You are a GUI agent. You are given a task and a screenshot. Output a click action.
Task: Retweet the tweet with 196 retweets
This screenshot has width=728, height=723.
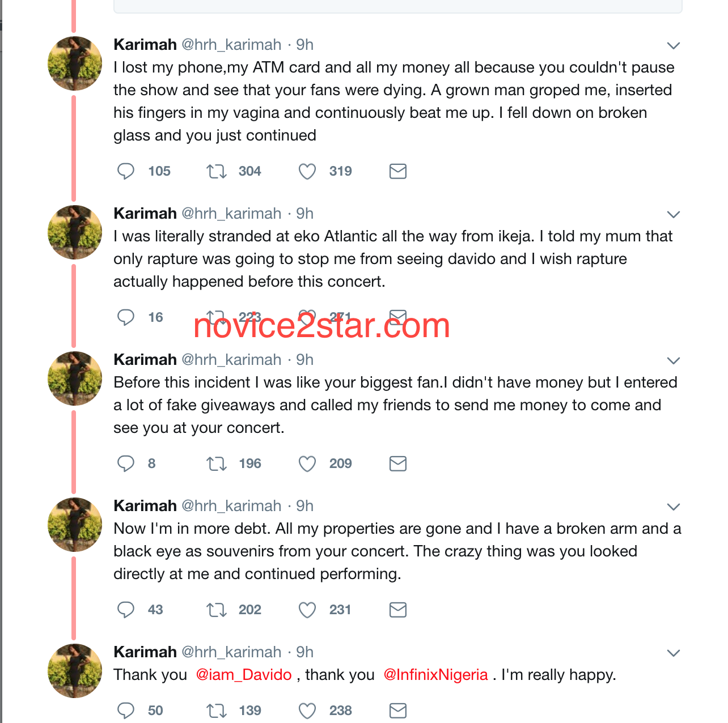click(217, 463)
